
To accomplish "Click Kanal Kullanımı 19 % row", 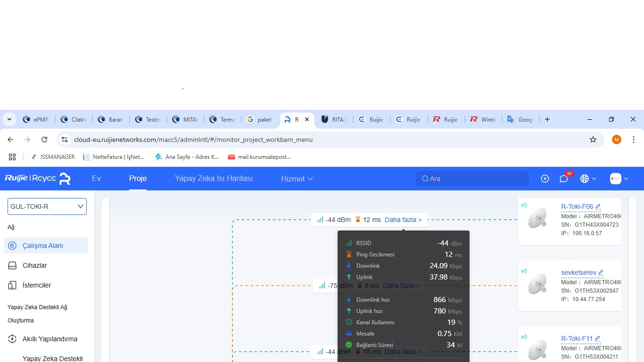I will [404, 322].
